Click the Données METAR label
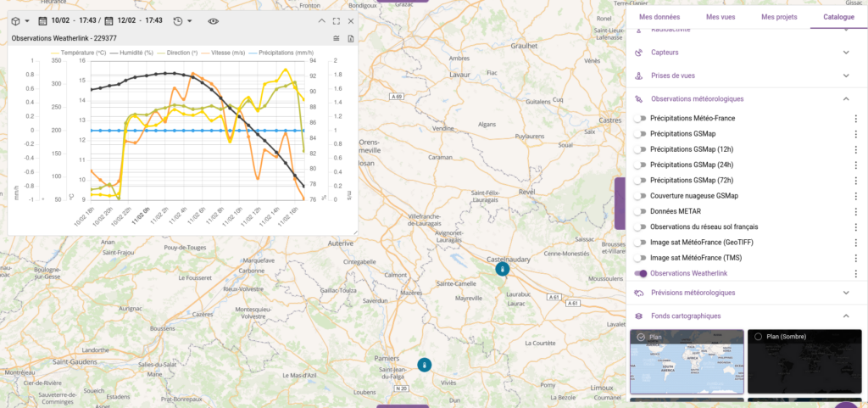The width and height of the screenshot is (868, 408). (676, 211)
